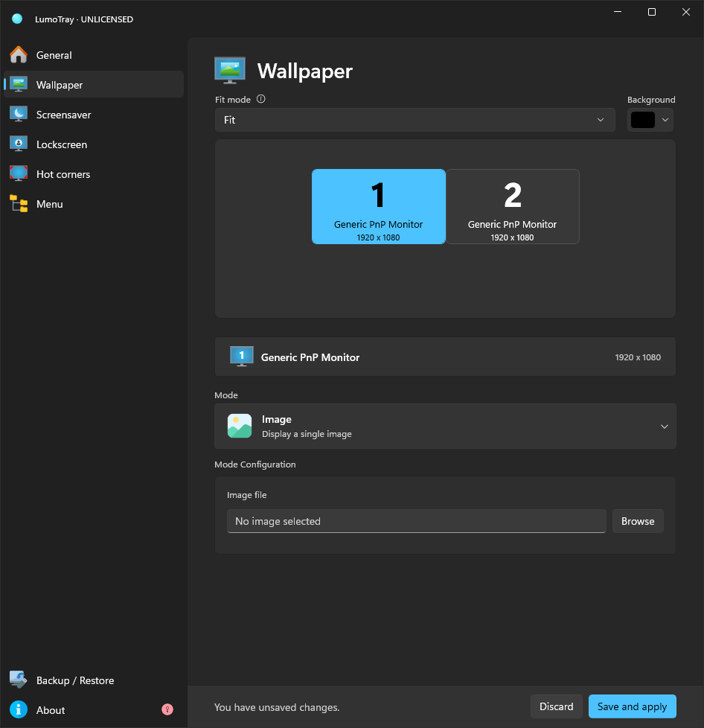The image size is (704, 728).
Task: Expand the Background color chevron
Action: click(665, 120)
